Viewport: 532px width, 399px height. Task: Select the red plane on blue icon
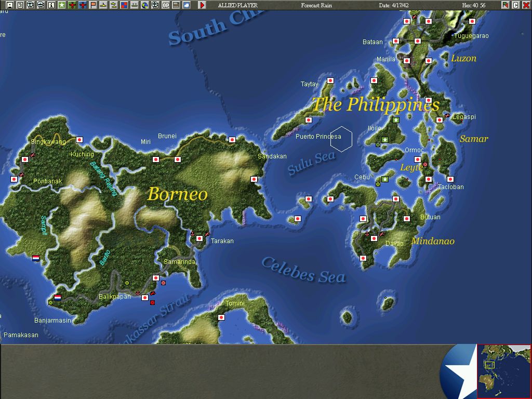tap(83, 5)
